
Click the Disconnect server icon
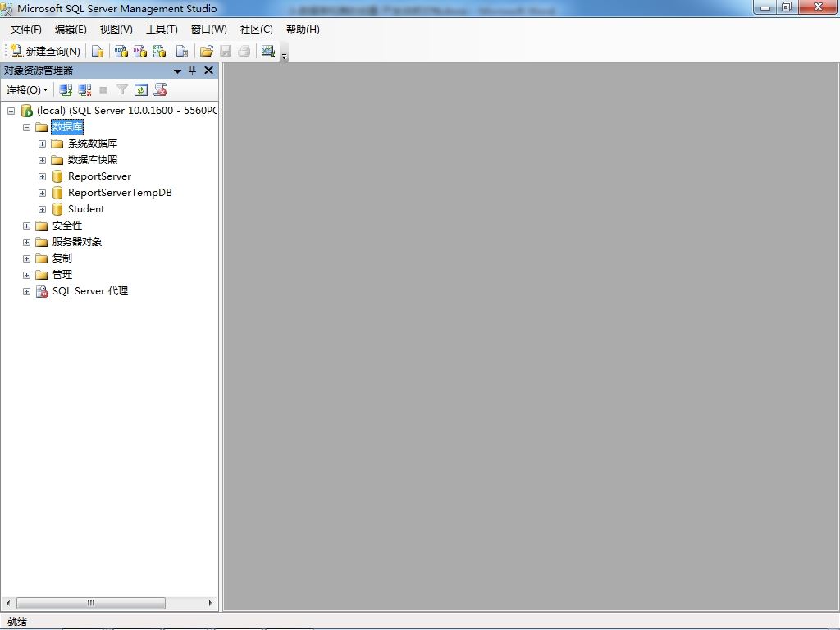84,90
